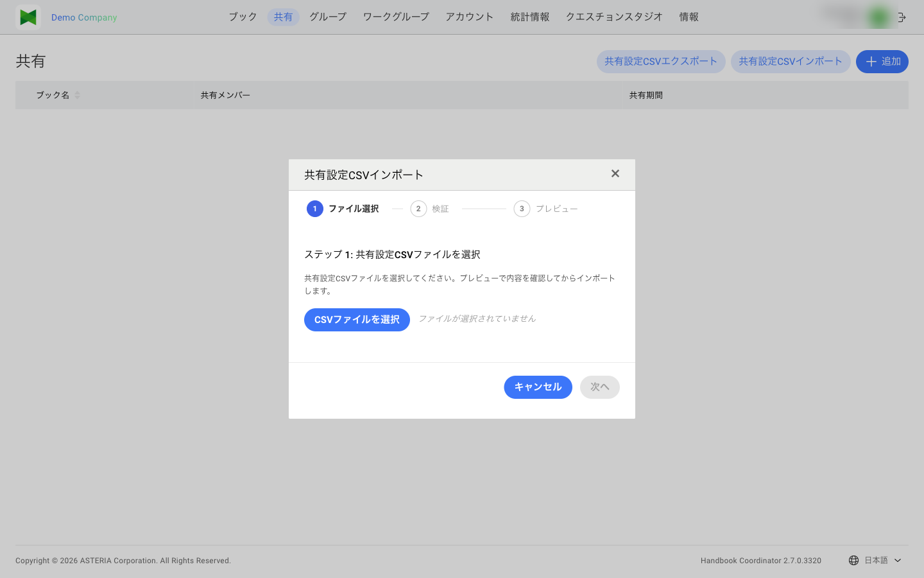Screen dimensions: 924x578
Task: Select step 3 プレビュー
Action: click(x=546, y=209)
